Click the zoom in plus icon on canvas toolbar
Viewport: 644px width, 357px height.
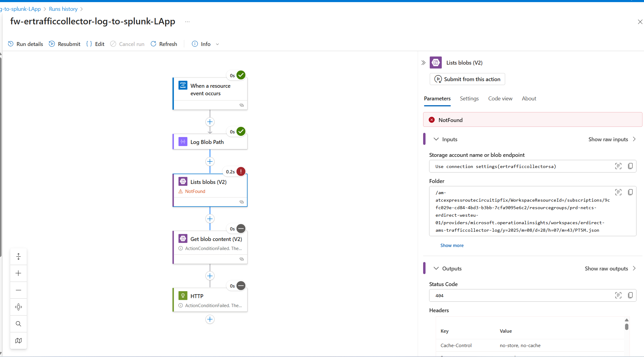point(18,273)
